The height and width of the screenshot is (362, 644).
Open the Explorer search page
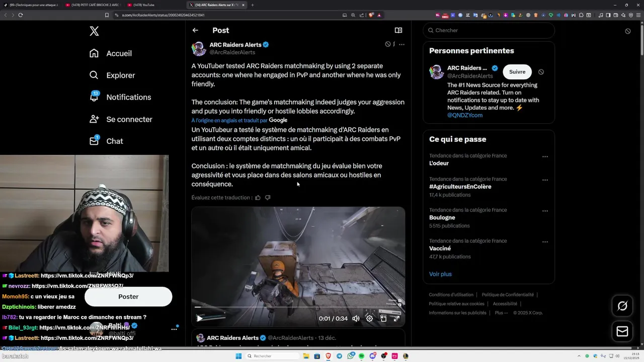coord(112,75)
